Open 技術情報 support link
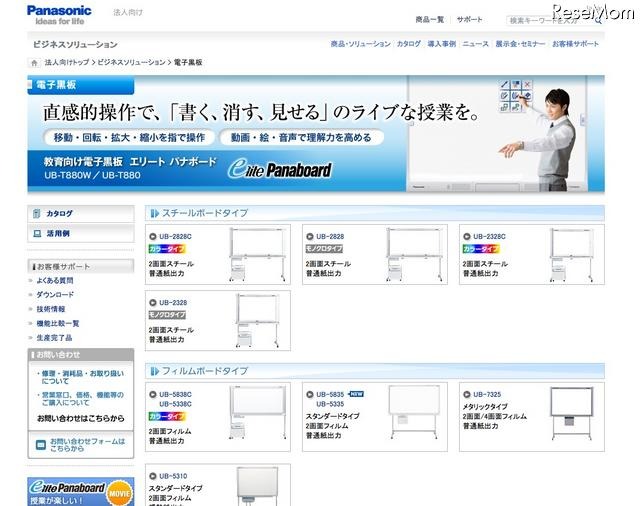640x506 pixels. pyautogui.click(x=51, y=309)
